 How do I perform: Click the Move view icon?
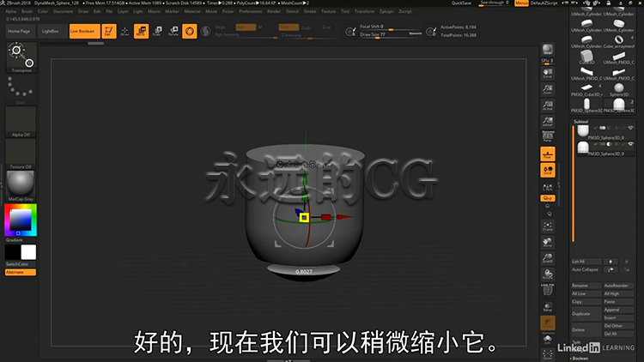(x=548, y=242)
